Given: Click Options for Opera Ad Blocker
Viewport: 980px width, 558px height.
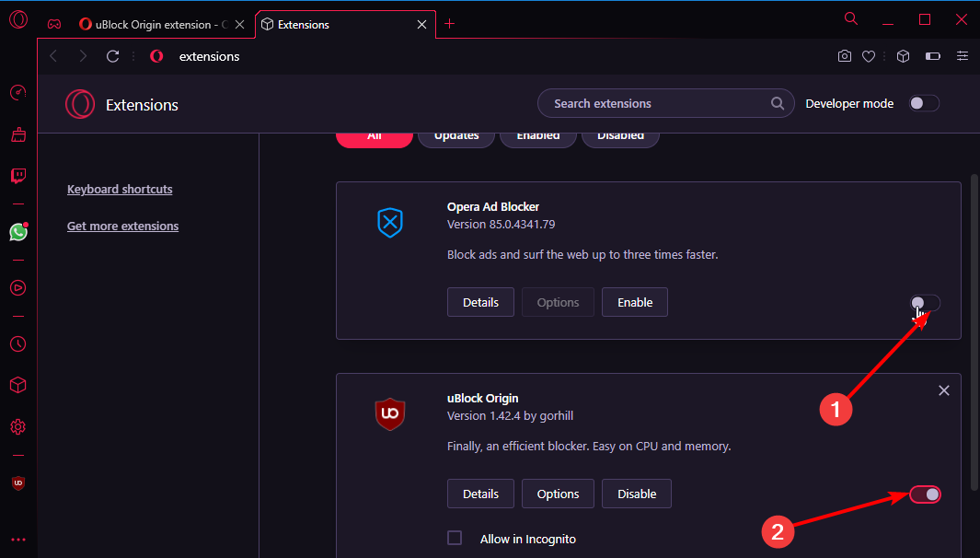Looking at the screenshot, I should click(x=559, y=302).
